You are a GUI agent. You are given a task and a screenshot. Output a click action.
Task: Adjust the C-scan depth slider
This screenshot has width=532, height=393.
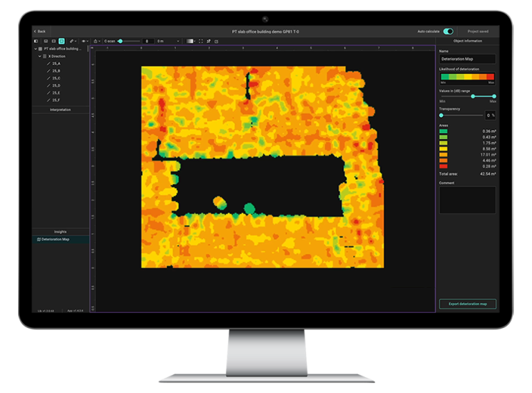pyautogui.click(x=120, y=41)
